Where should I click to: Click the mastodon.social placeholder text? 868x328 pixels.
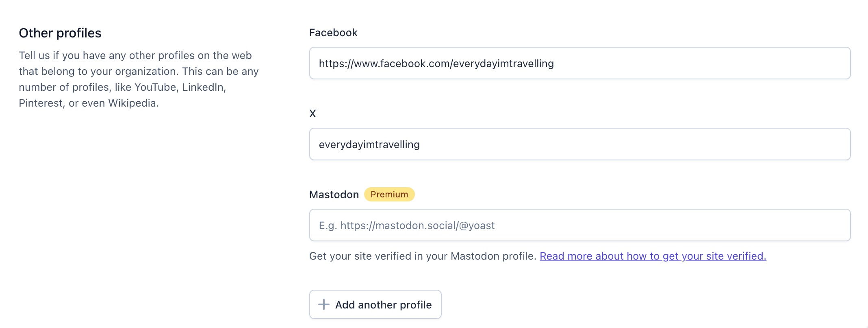[407, 225]
